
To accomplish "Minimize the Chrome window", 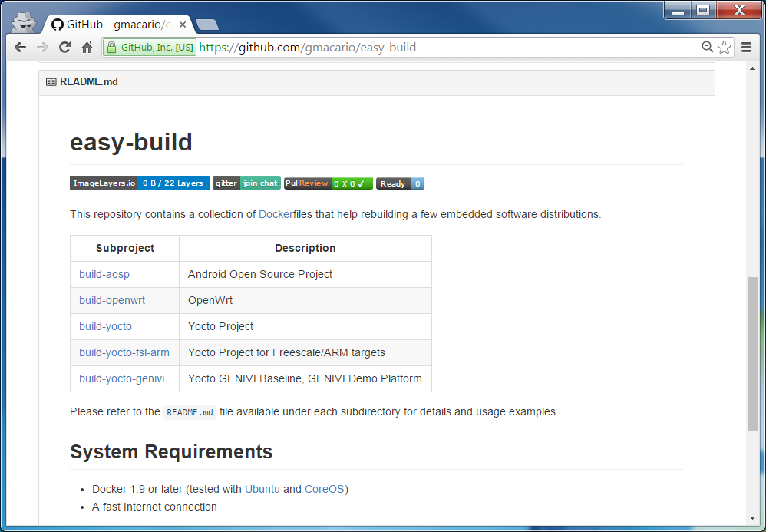I will point(678,10).
